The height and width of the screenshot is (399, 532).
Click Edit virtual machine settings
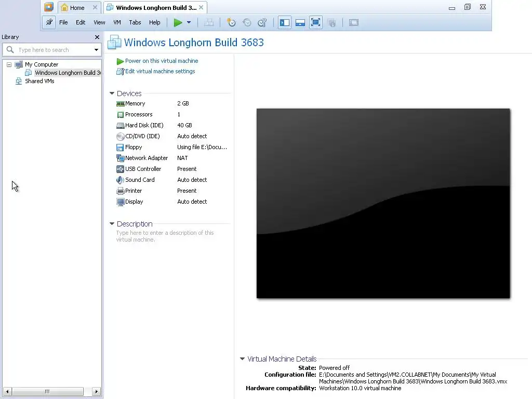pos(160,71)
